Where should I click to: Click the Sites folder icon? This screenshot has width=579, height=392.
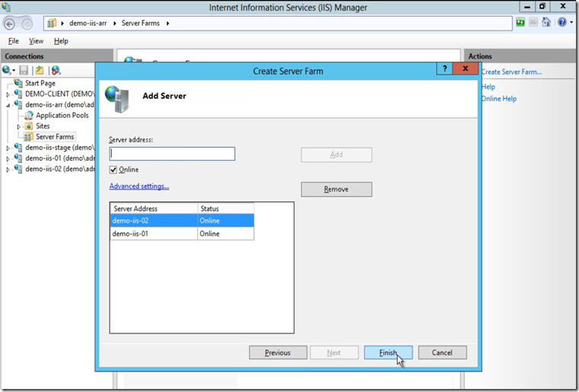coord(29,126)
